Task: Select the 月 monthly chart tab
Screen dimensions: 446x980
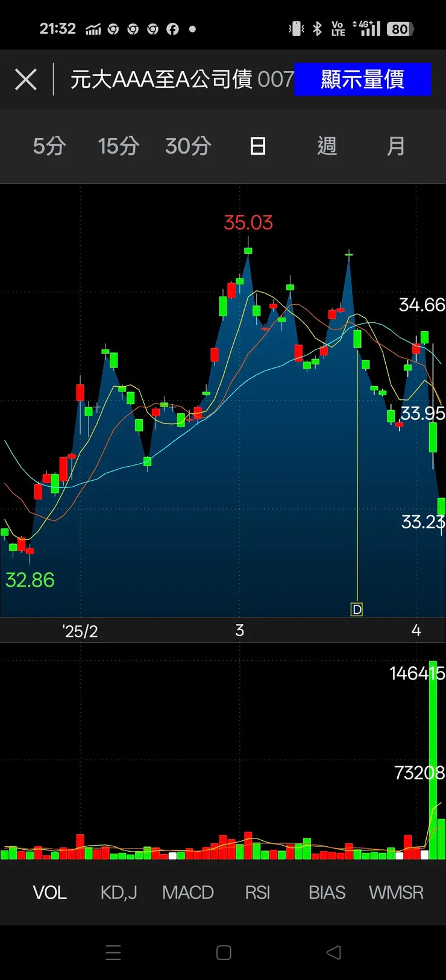Action: [x=396, y=146]
